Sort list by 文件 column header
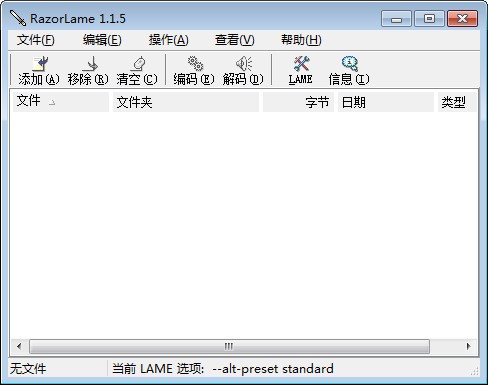The height and width of the screenshot is (385, 488). pos(61,102)
